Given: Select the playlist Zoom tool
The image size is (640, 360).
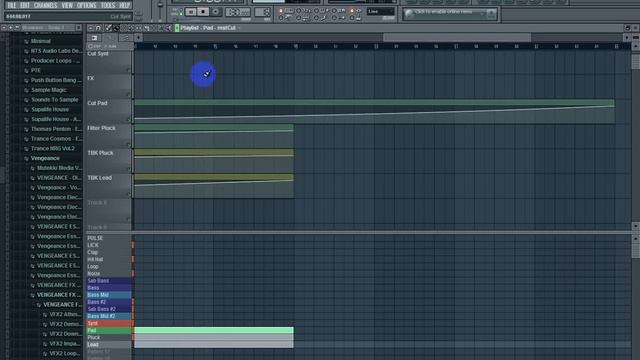Looking at the screenshot, I should pos(161,28).
